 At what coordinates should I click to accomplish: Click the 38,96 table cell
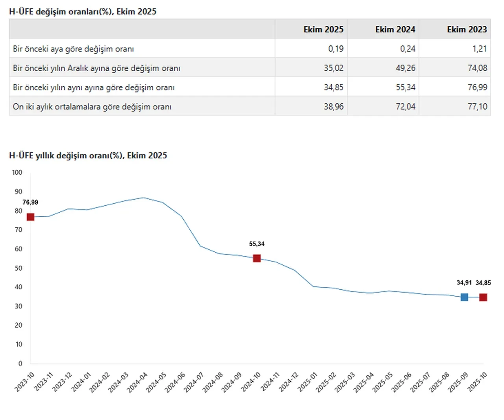click(x=334, y=107)
